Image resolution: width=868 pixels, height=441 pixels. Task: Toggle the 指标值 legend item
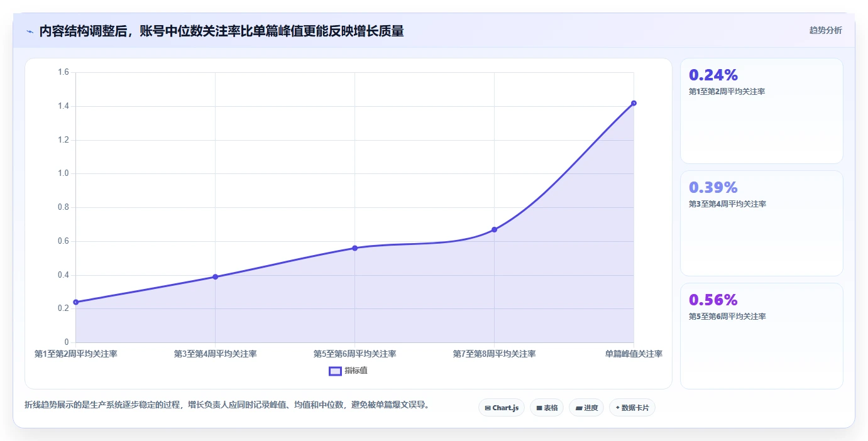[348, 371]
